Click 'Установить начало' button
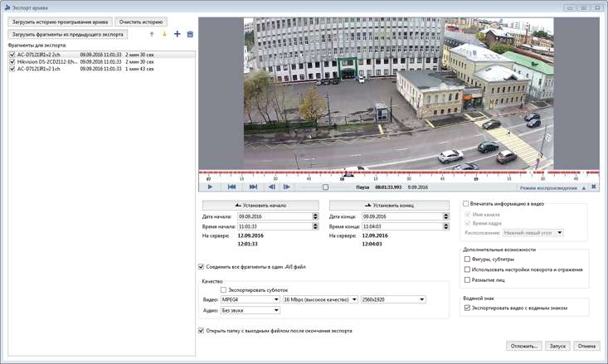This screenshot has width=608, height=364. (260, 205)
